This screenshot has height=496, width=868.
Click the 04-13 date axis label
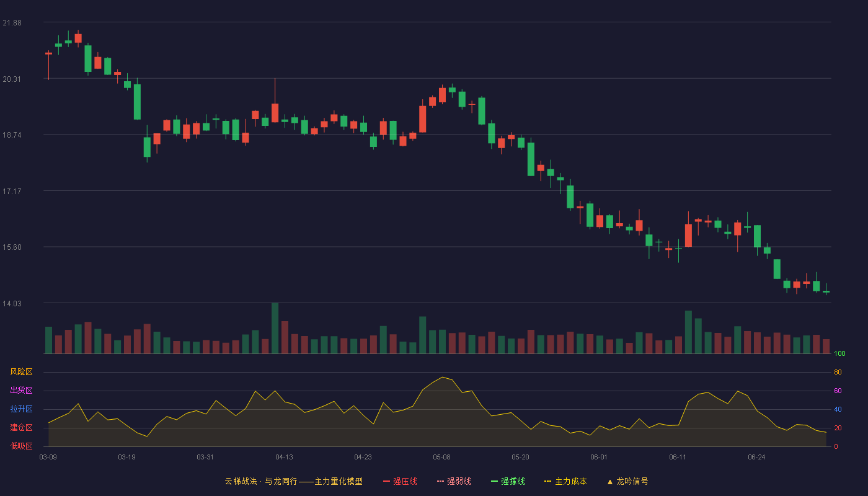coord(285,457)
